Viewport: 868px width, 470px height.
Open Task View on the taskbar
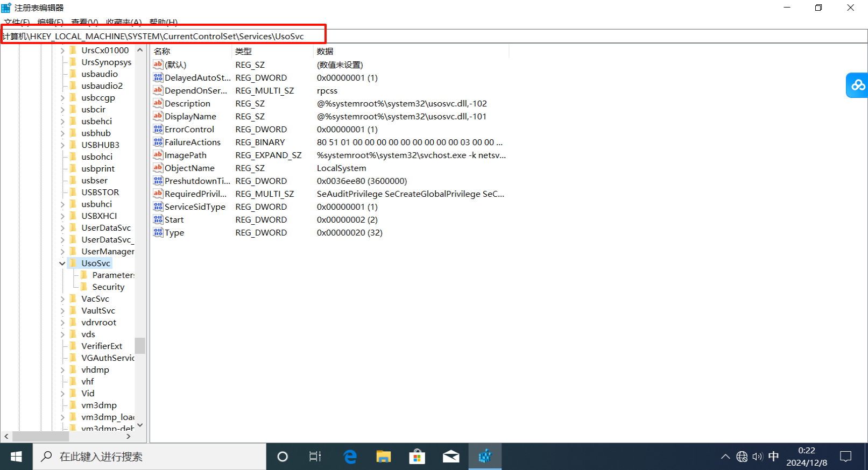[x=315, y=457]
